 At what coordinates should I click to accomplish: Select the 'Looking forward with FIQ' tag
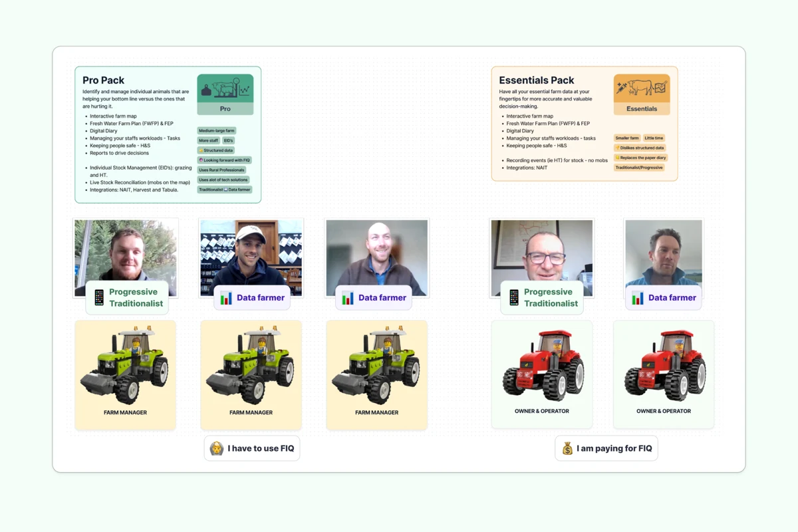coord(224,160)
